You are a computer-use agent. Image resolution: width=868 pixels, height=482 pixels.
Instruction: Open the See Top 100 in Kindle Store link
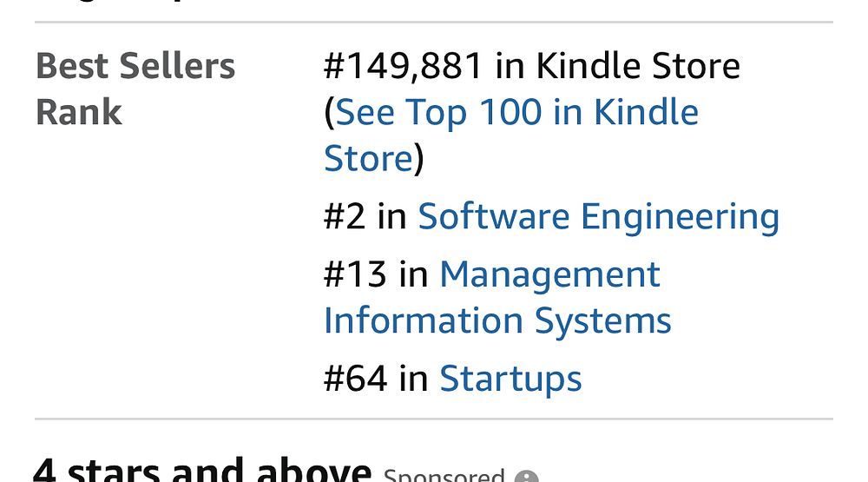click(516, 113)
